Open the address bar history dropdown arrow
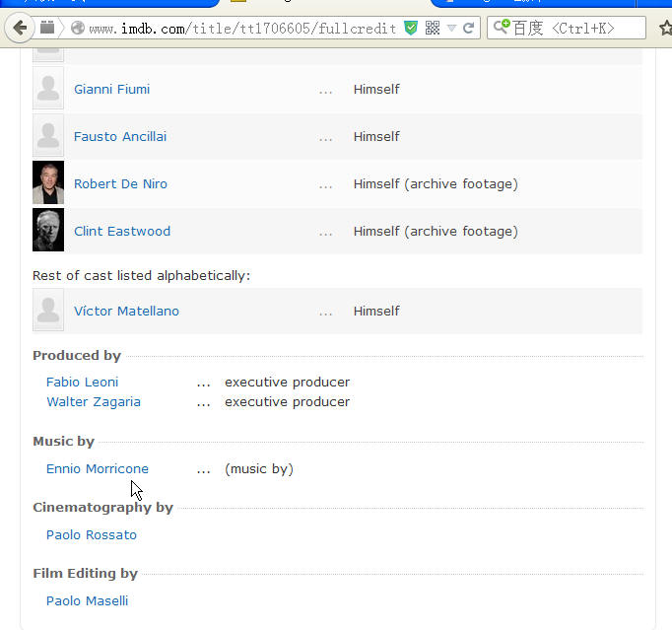Screen dimensions: 672x630 pyautogui.click(x=451, y=29)
